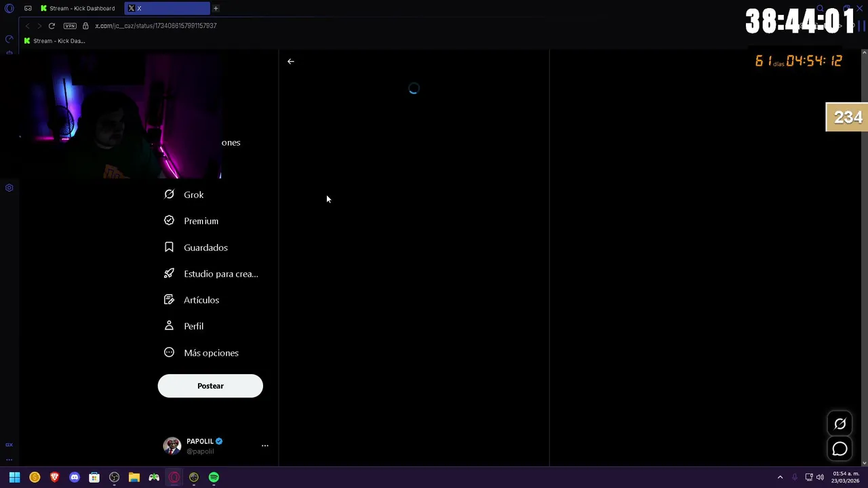Open Spotify from the taskbar

coord(214,477)
